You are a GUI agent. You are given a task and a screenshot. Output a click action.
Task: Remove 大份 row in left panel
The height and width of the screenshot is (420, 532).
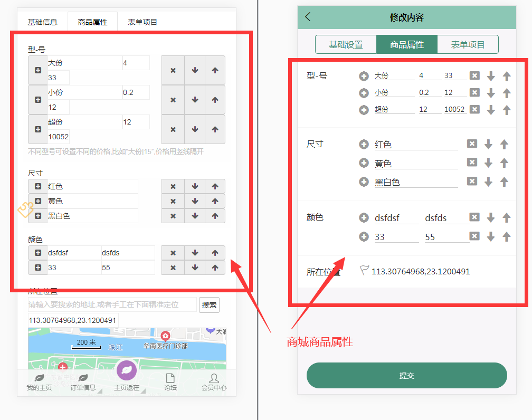173,70
